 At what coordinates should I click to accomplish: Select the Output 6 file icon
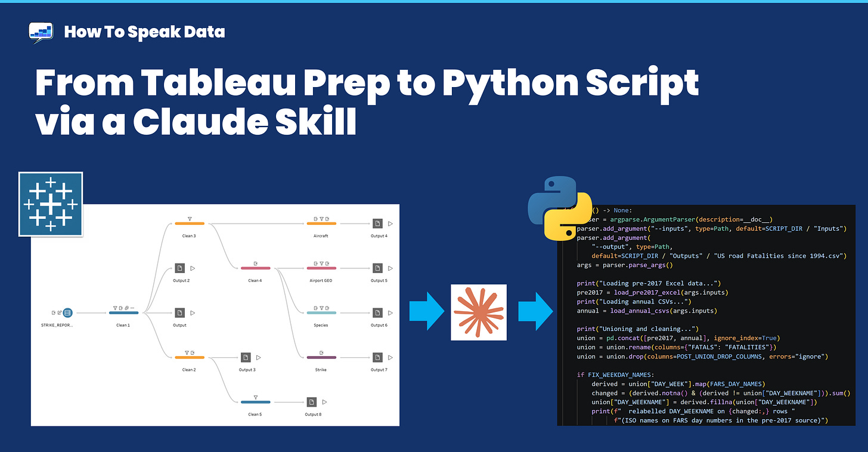378,312
